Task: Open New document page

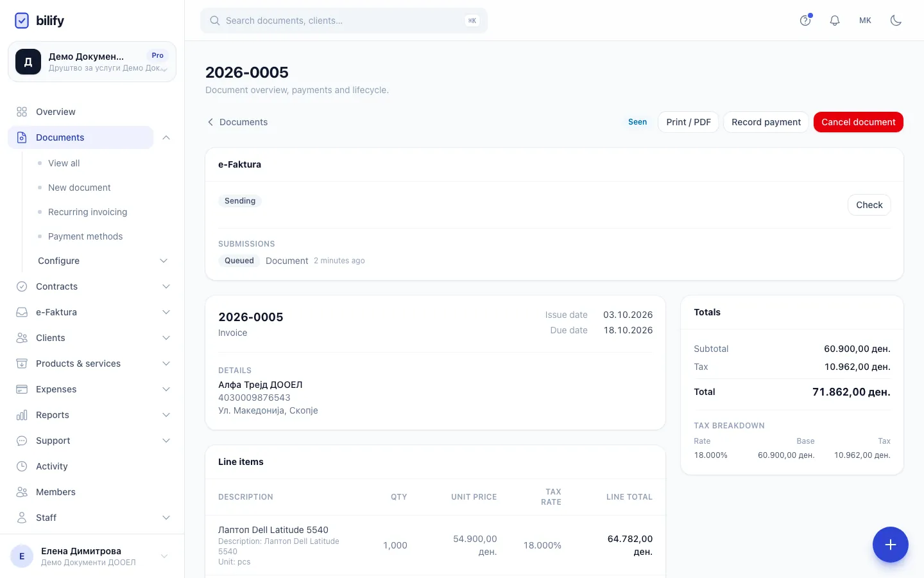Action: click(x=80, y=188)
